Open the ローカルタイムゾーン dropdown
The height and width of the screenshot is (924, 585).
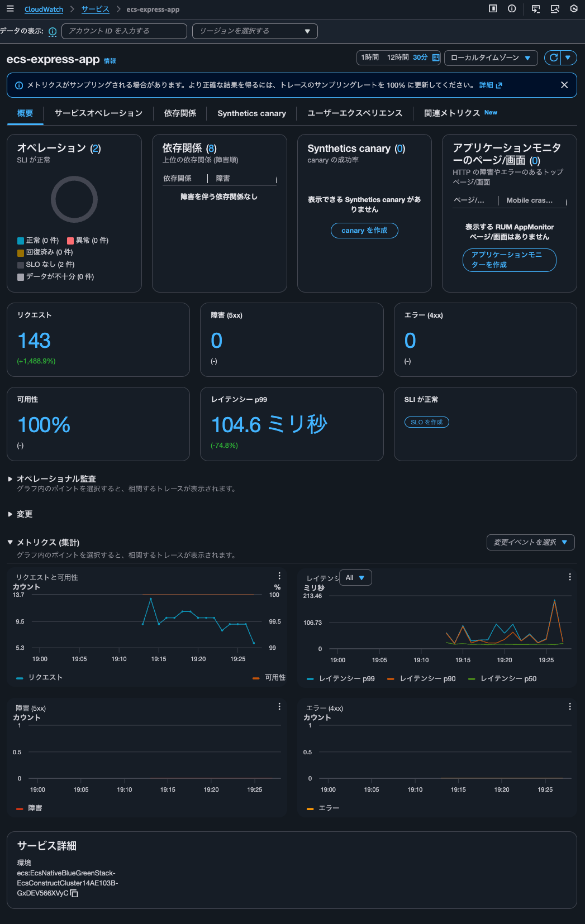point(491,58)
